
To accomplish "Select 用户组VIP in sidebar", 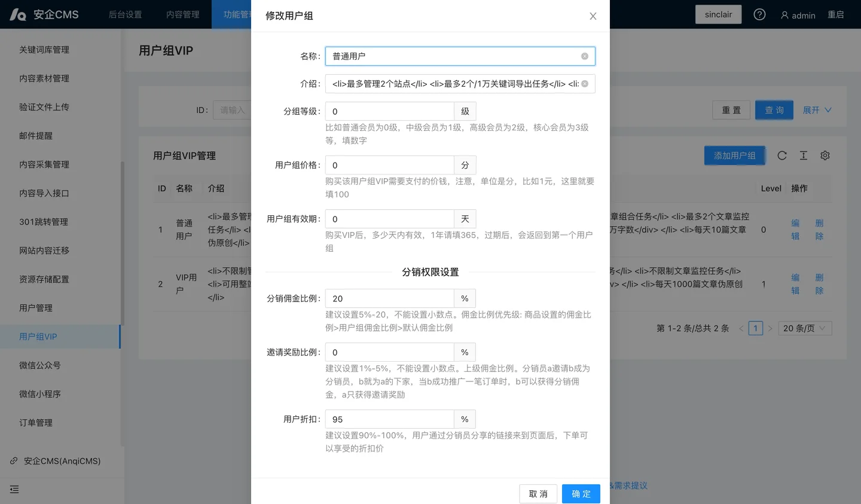I will [60, 337].
